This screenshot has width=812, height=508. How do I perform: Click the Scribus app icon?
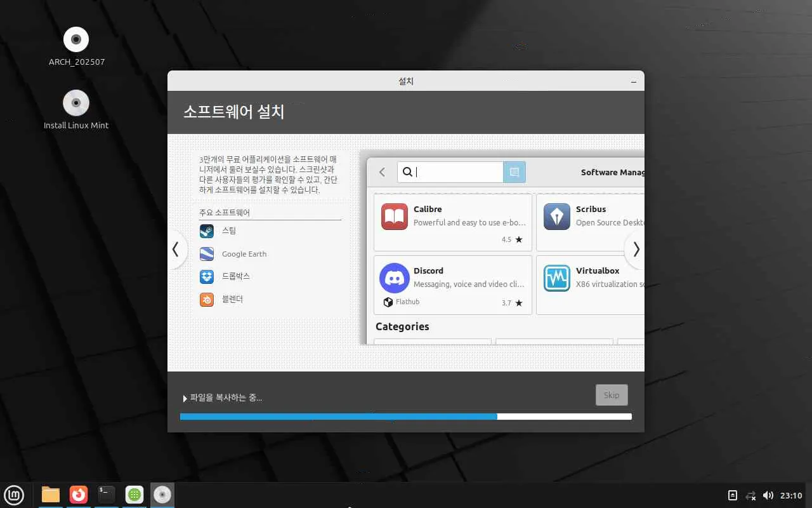pyautogui.click(x=557, y=217)
